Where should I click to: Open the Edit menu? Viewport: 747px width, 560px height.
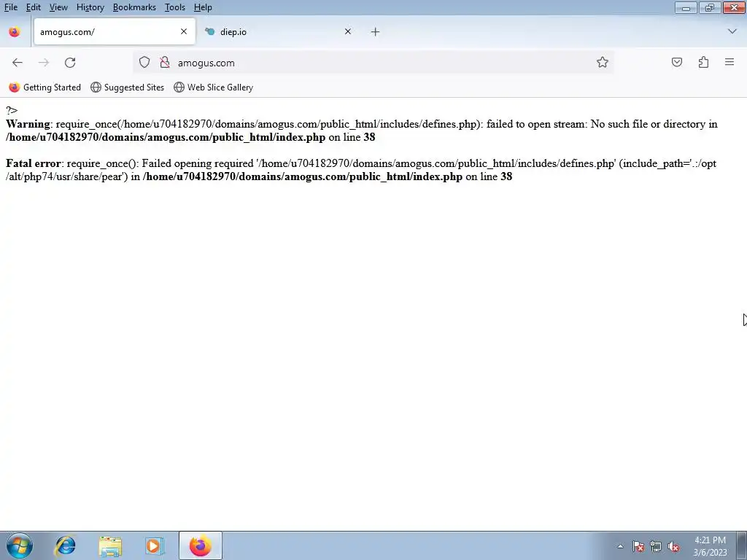(x=34, y=7)
